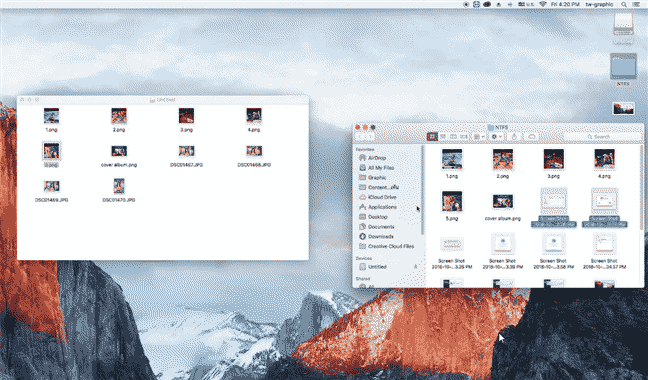Select Desktop in the Finder sidebar
The width and height of the screenshot is (648, 380).
point(377,217)
